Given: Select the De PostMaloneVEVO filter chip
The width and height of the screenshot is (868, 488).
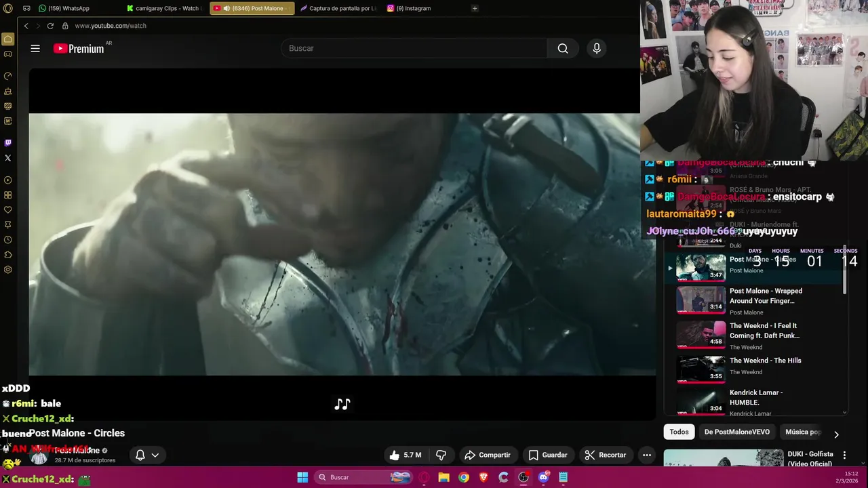Looking at the screenshot, I should (736, 432).
